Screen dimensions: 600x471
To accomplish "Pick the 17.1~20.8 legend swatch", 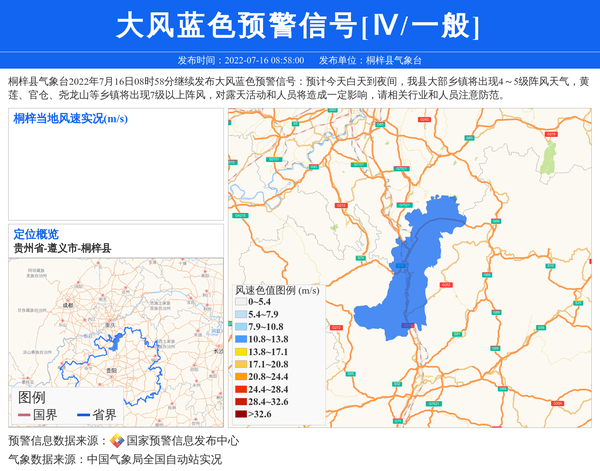I will (241, 364).
